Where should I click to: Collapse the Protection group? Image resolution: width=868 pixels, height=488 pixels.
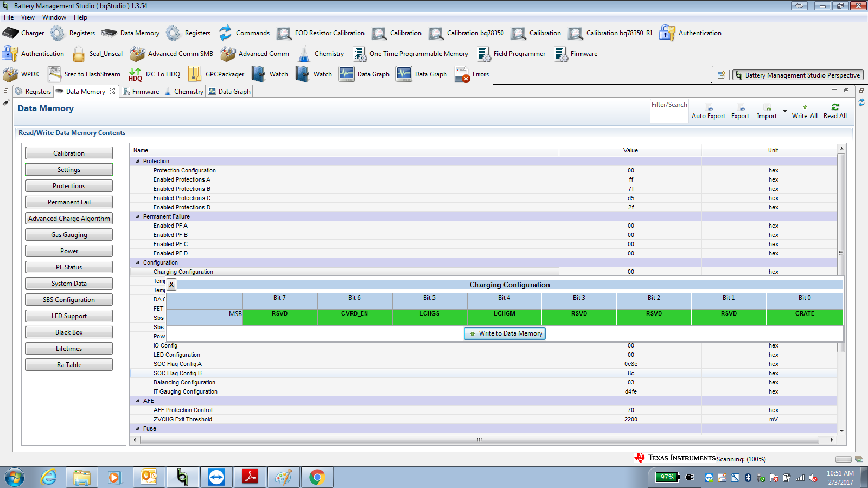(x=137, y=162)
